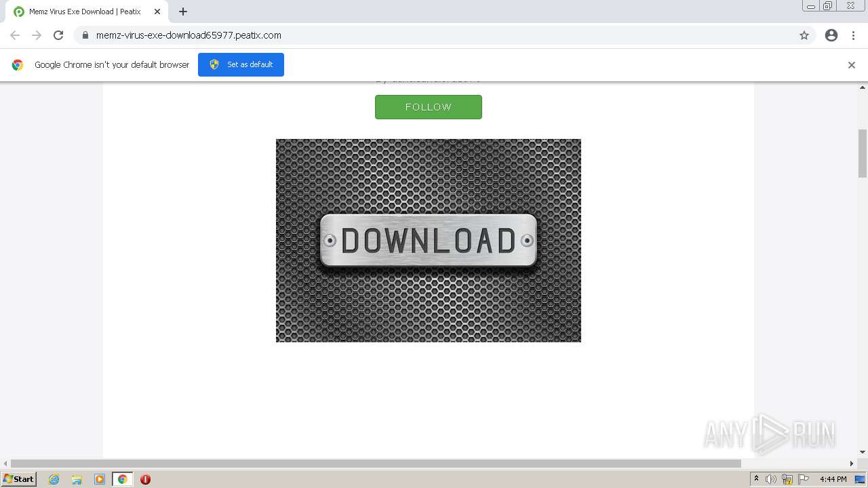Click the vertical scrollbar up arrow
This screenshot has height=488, width=868.
click(863, 87)
